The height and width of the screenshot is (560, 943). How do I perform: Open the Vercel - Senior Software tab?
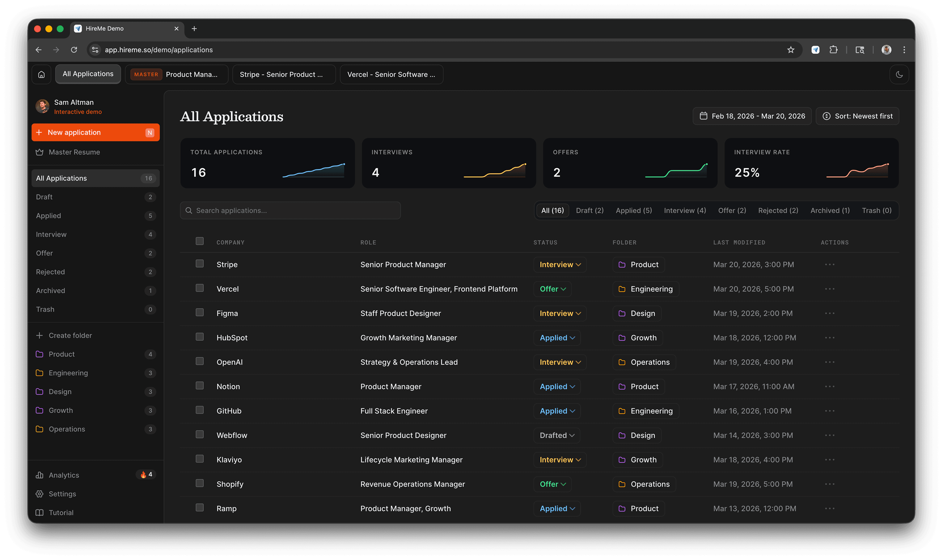pos(391,74)
